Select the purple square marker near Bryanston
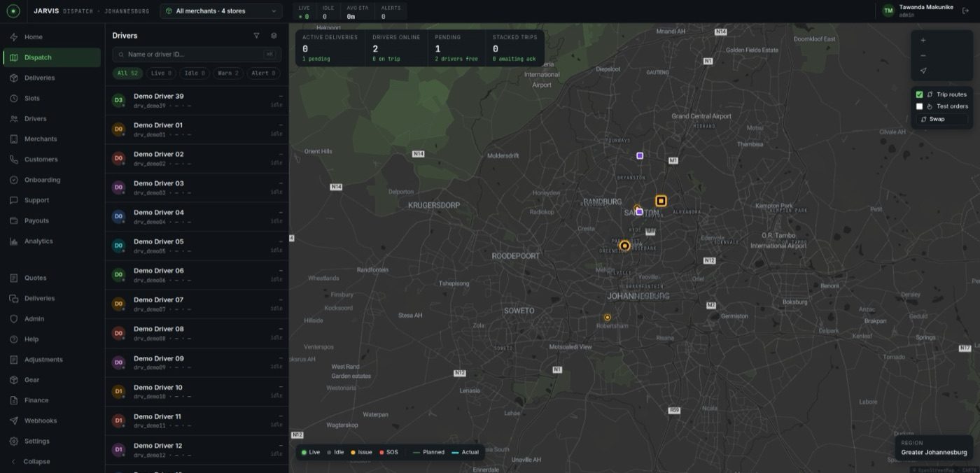980x473 pixels. (640, 155)
